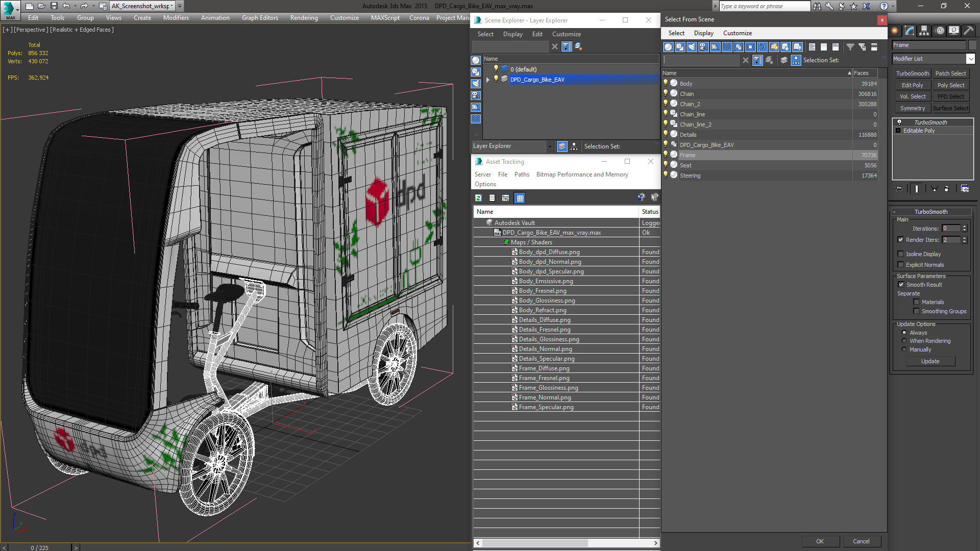This screenshot has height=551, width=980.
Task: Open the Help question mark icon
Action: tap(884, 6)
